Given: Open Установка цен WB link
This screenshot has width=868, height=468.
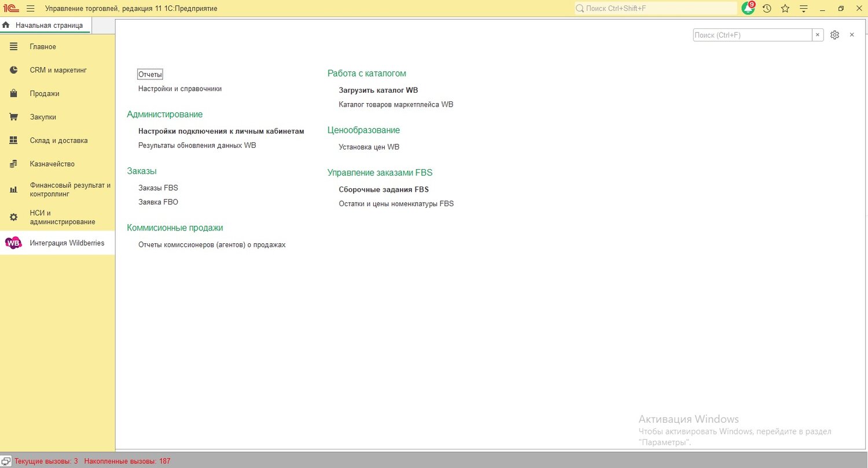Looking at the screenshot, I should pos(369,147).
